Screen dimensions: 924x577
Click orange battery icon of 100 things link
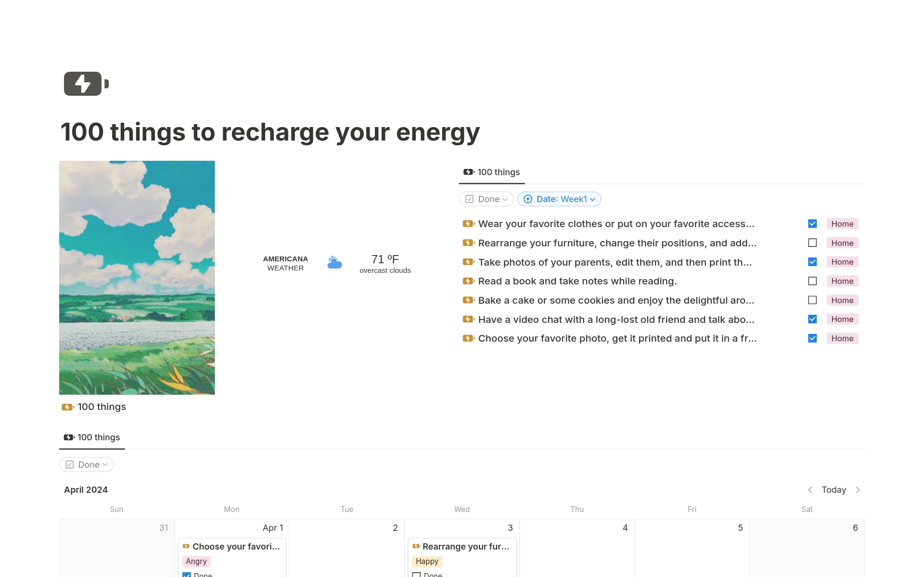68,407
